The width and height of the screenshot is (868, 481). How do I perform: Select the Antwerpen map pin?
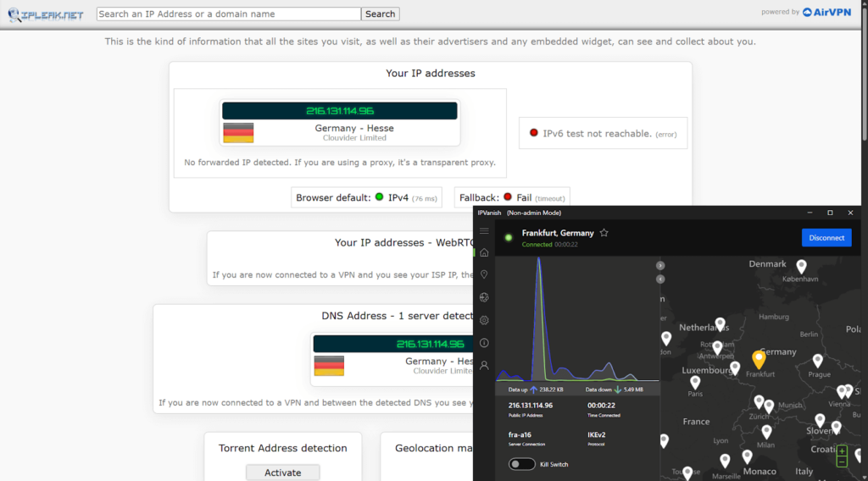717,348
